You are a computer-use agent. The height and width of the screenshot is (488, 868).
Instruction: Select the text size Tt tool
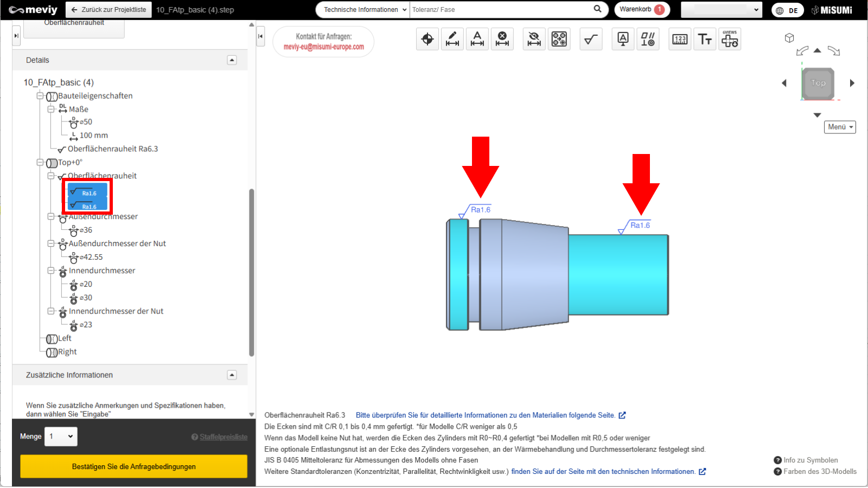[705, 39]
